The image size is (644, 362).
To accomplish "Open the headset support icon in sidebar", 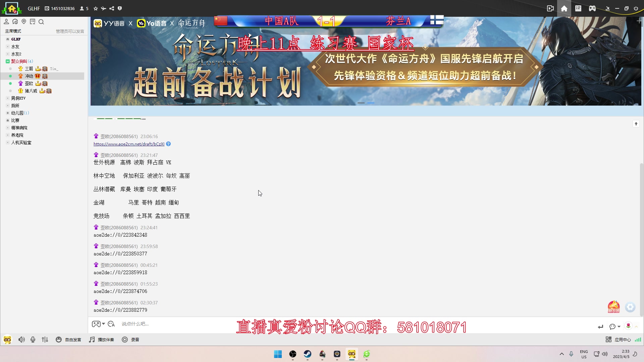I will click(x=15, y=22).
